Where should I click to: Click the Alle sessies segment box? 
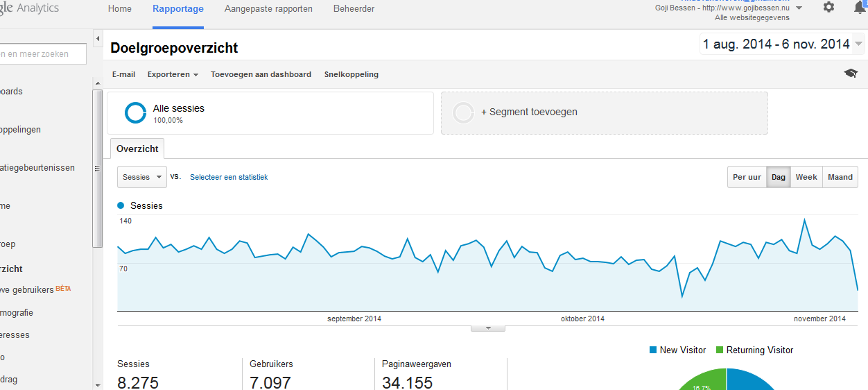[270, 112]
